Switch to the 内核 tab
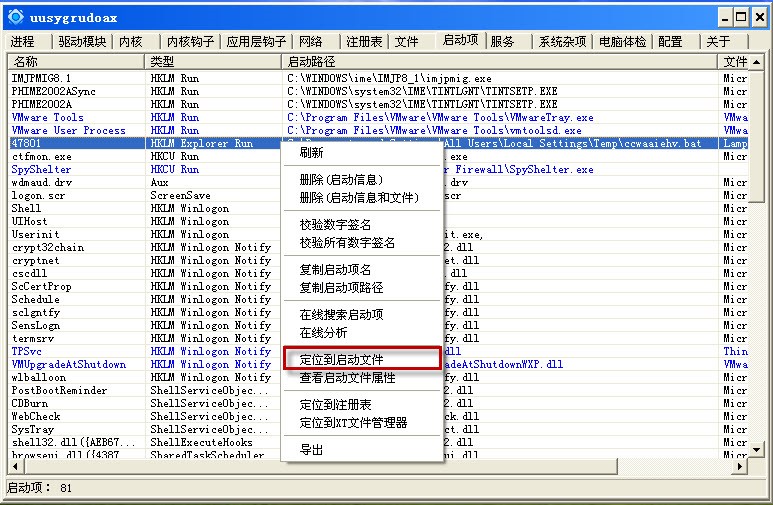The width and height of the screenshot is (773, 505). (131, 41)
